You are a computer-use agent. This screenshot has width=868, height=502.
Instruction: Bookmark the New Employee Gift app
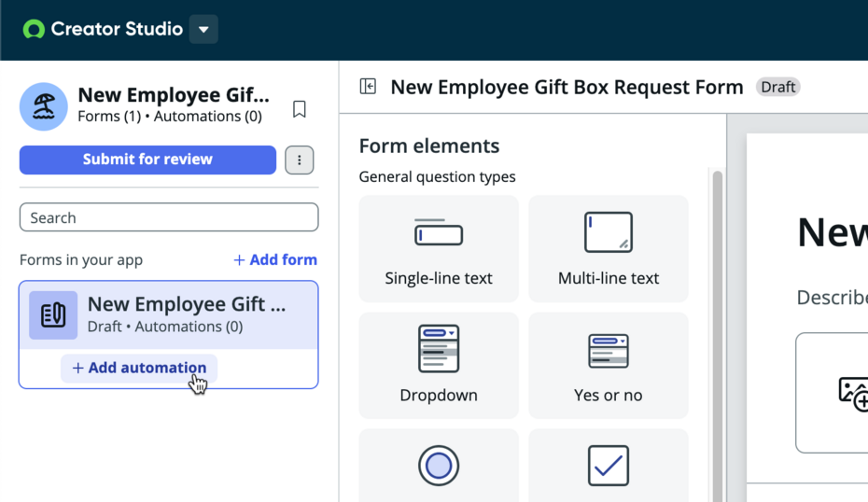coord(299,109)
